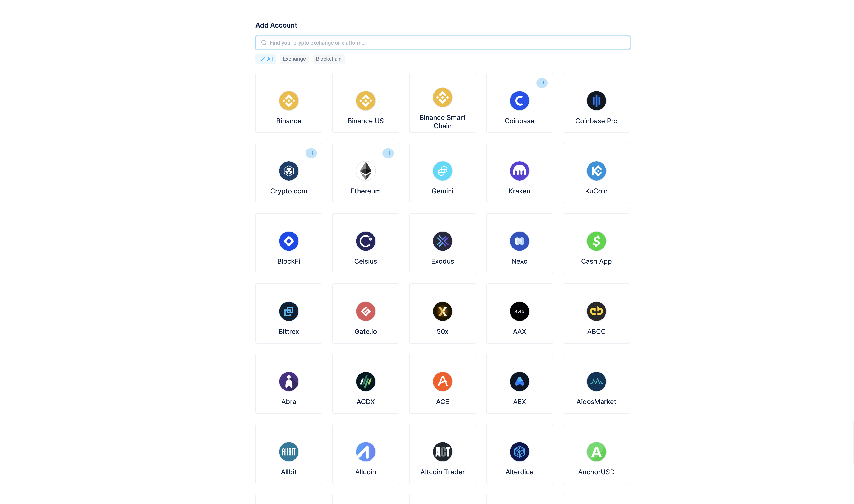Enable the Blockchain filter
Image resolution: width=854 pixels, height=504 pixels.
point(328,58)
